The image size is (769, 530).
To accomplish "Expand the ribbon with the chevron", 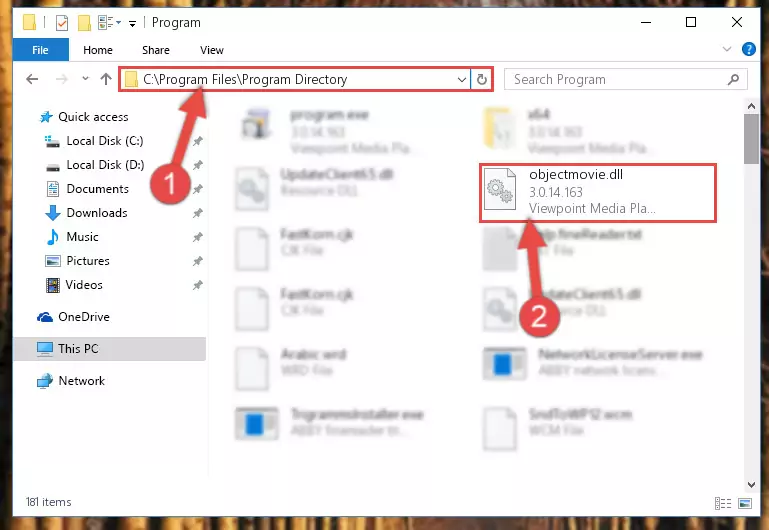I will coord(727,49).
